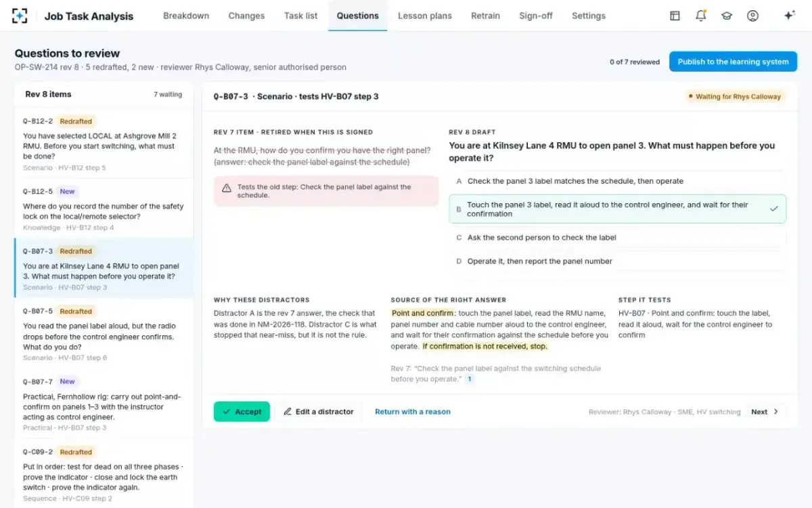Click the Job Task Analysis title

(89, 16)
